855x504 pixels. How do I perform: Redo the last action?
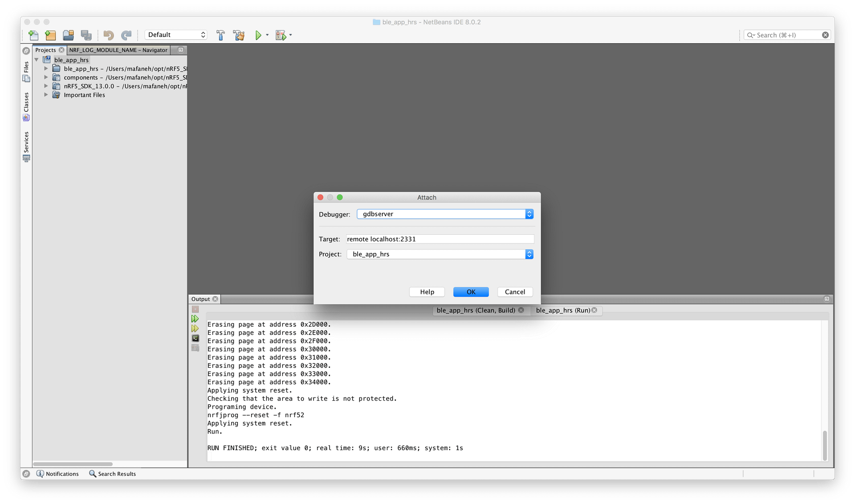[x=126, y=35]
